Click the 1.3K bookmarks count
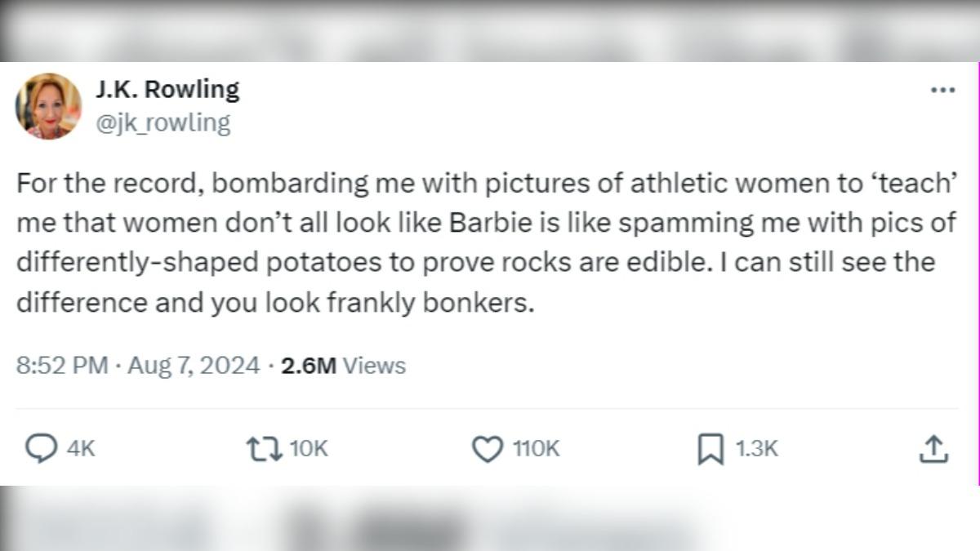This screenshot has width=980, height=551. (x=757, y=448)
